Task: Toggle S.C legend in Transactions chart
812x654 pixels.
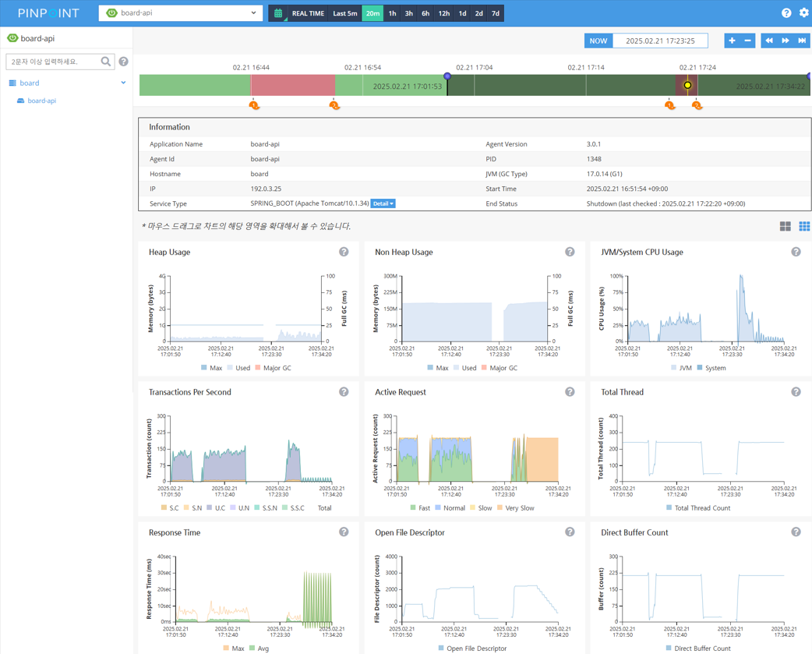Action: (x=170, y=508)
